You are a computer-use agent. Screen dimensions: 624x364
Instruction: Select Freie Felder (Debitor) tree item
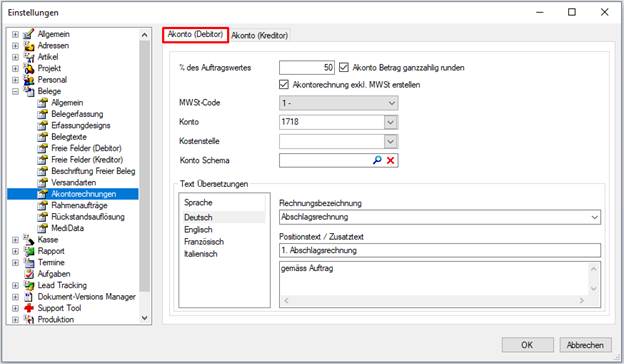[x=86, y=148]
